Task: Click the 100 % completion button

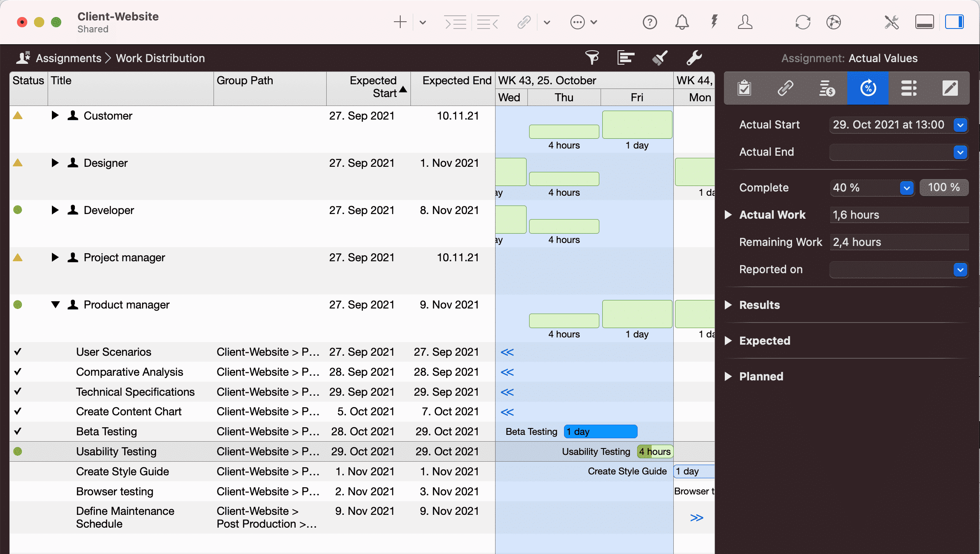Action: click(944, 188)
